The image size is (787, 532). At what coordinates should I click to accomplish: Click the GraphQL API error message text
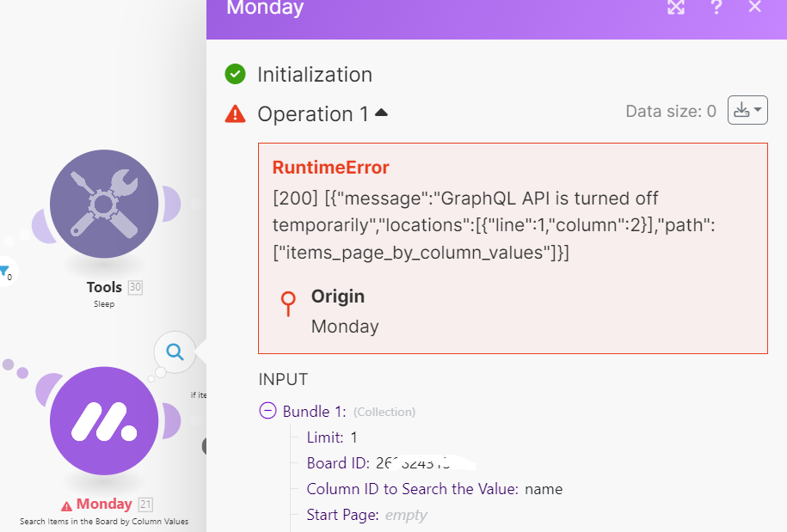click(x=494, y=225)
